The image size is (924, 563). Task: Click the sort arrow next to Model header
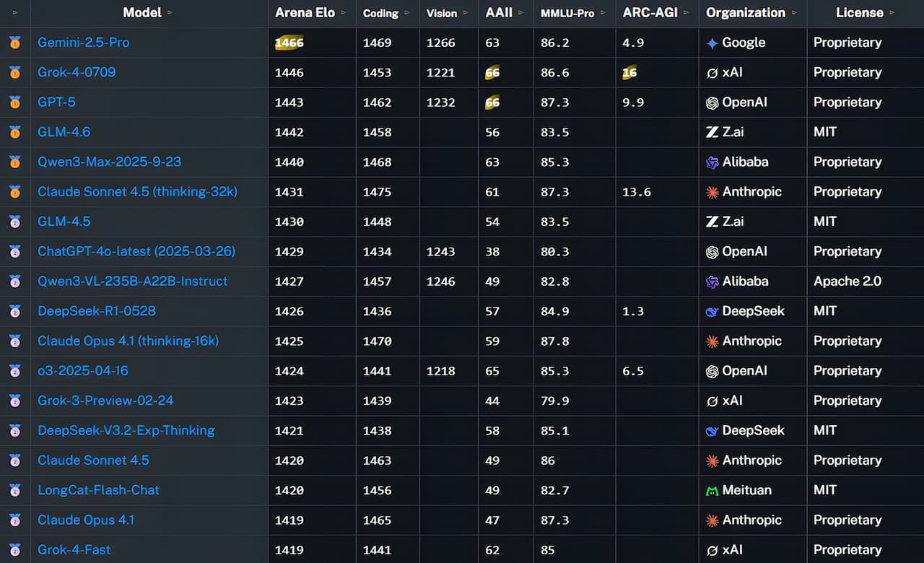coord(170,13)
